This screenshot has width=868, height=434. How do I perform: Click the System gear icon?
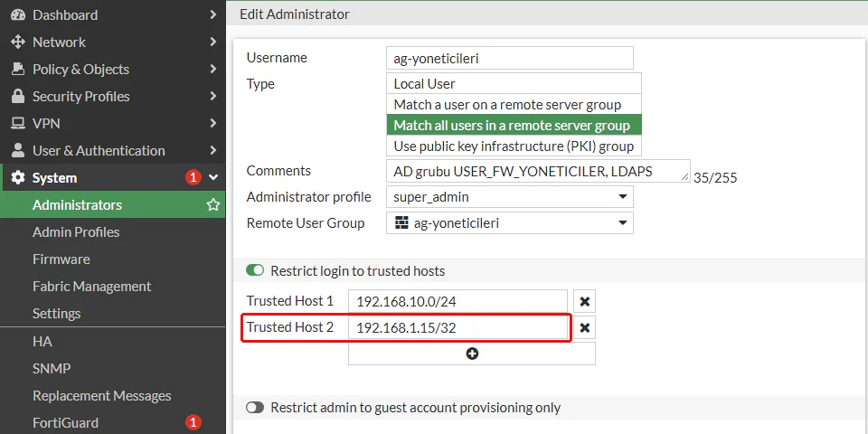click(18, 178)
